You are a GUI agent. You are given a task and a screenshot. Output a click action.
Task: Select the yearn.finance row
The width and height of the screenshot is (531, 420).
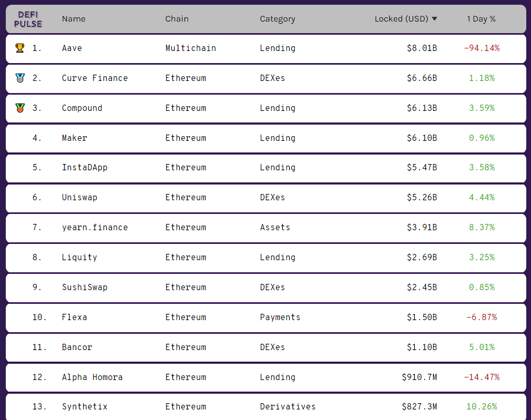coord(266,228)
